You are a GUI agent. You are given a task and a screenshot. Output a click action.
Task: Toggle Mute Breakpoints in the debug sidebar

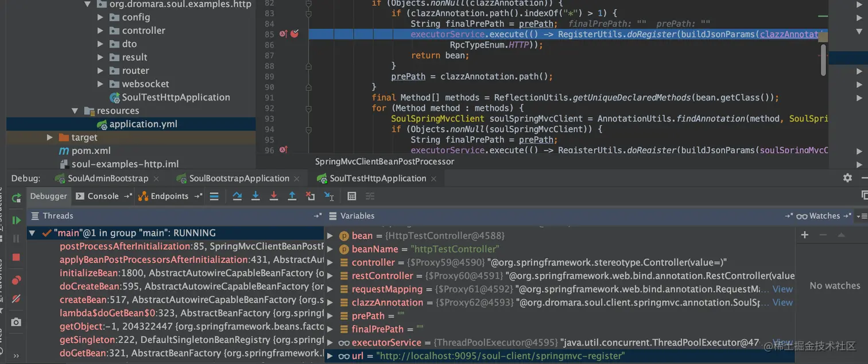click(x=16, y=299)
